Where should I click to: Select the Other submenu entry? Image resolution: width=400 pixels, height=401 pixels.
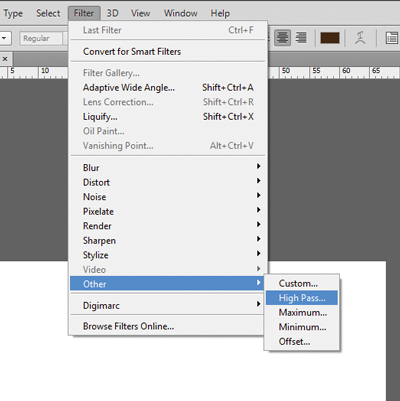(167, 284)
